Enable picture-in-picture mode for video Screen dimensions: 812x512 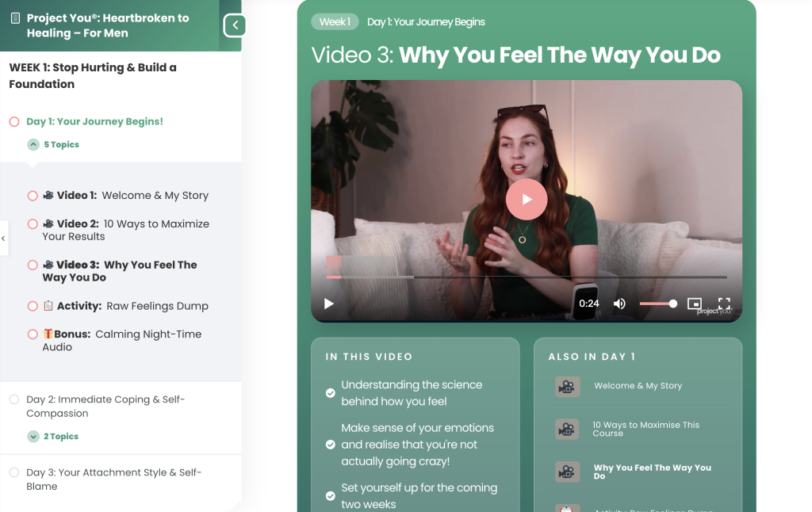click(x=695, y=304)
